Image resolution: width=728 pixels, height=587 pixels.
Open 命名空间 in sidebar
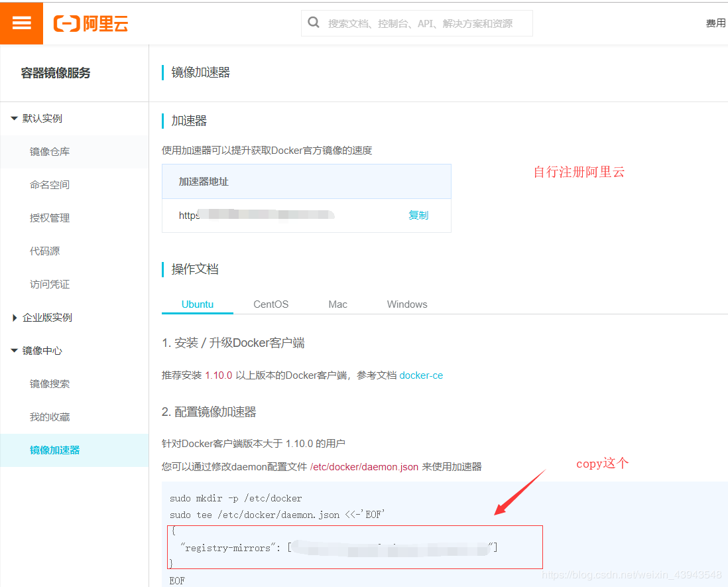point(50,185)
